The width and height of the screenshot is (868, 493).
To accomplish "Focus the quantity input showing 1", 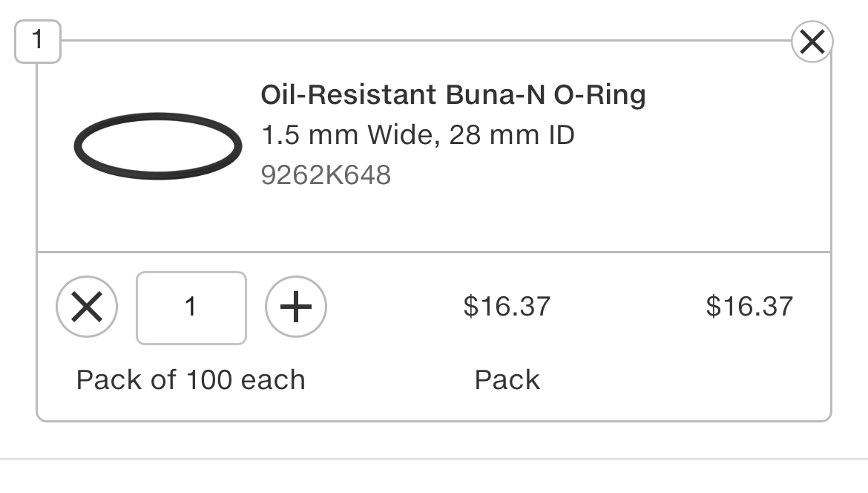I will click(191, 307).
